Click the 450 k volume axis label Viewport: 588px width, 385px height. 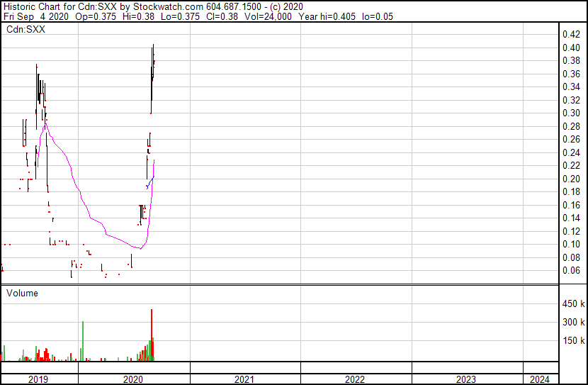tap(573, 303)
